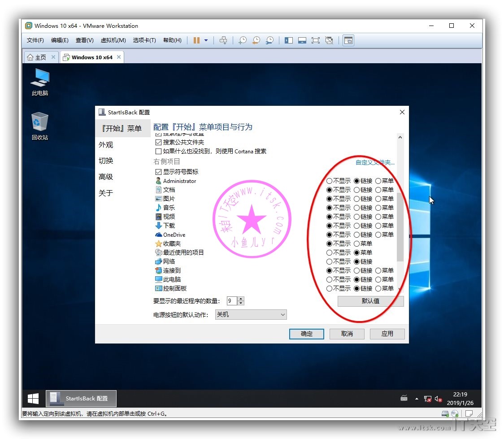Select the 高级 settings section
This screenshot has height=439, width=504.
(x=106, y=177)
